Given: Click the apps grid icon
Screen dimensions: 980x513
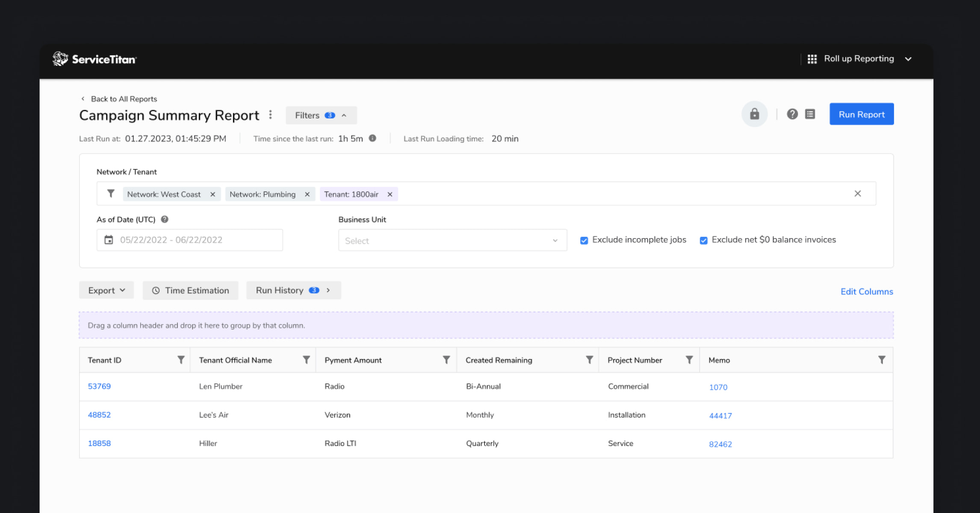Looking at the screenshot, I should [812, 59].
